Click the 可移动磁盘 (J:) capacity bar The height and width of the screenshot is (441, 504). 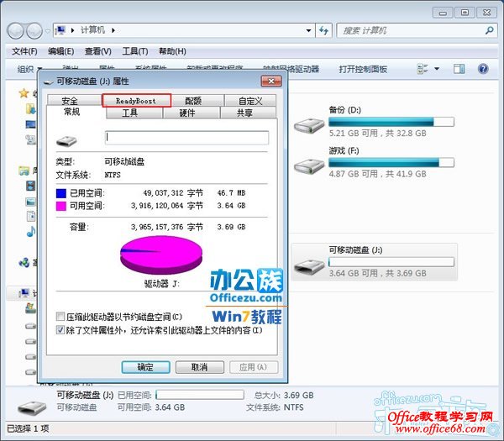(391, 262)
